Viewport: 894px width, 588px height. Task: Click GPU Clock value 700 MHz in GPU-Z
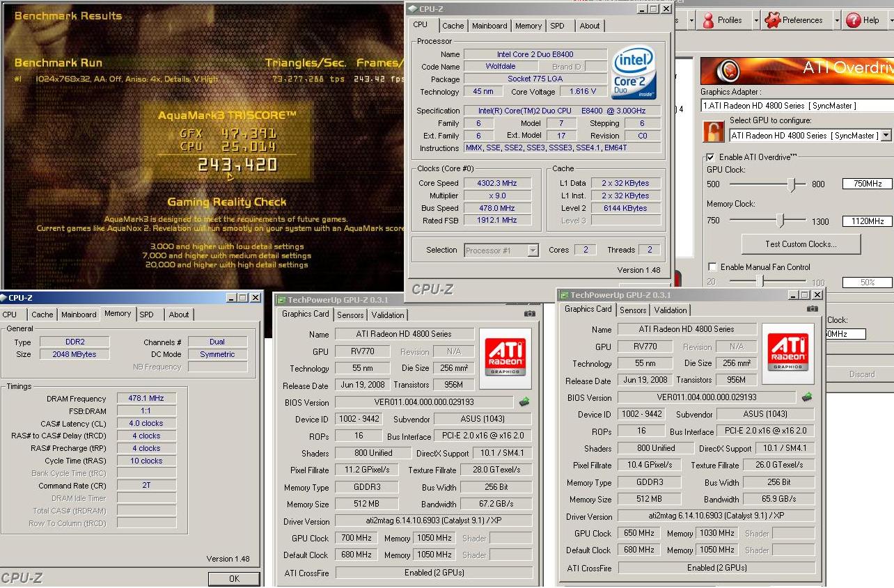(356, 538)
